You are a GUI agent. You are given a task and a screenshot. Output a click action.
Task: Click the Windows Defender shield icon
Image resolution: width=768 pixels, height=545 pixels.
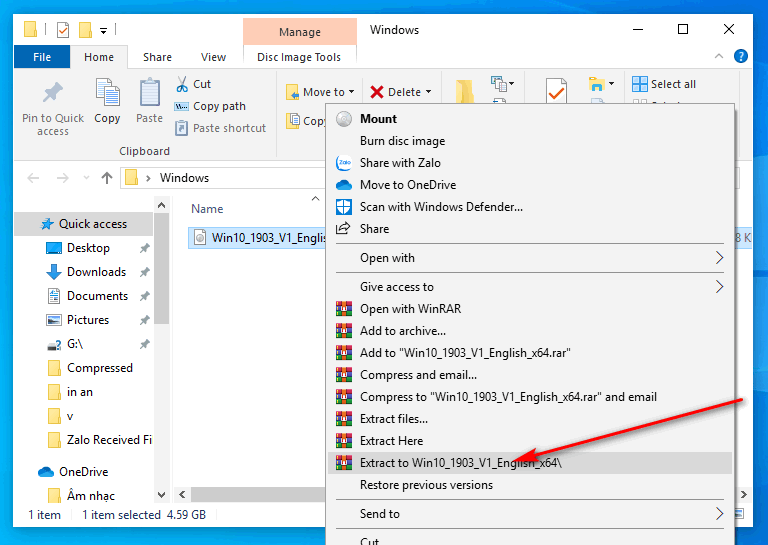point(344,207)
